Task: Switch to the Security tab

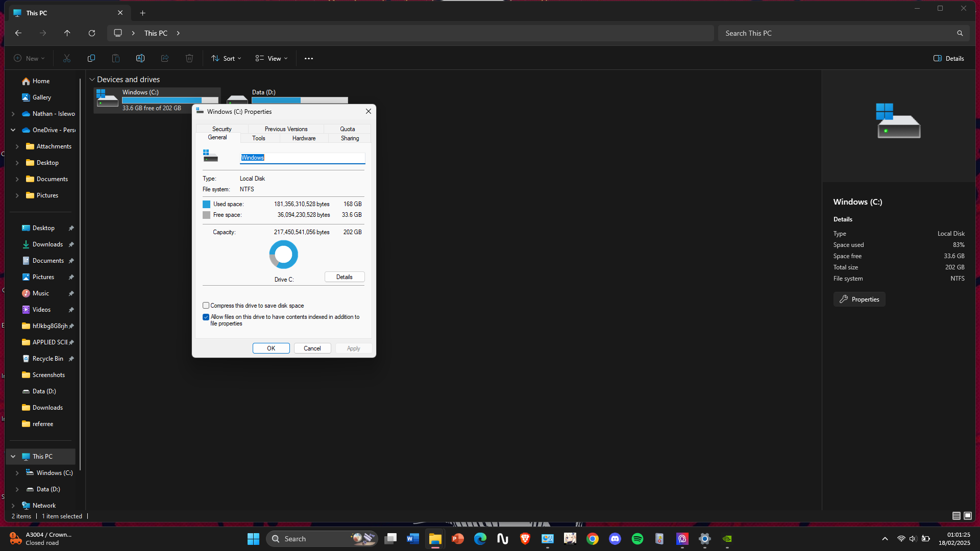Action: pos(222,129)
